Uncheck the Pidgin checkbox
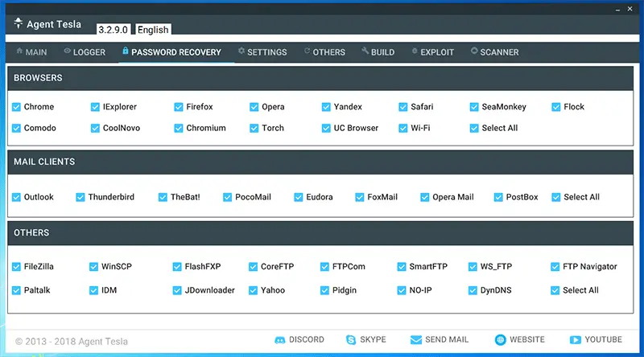644x357 pixels. coord(324,290)
